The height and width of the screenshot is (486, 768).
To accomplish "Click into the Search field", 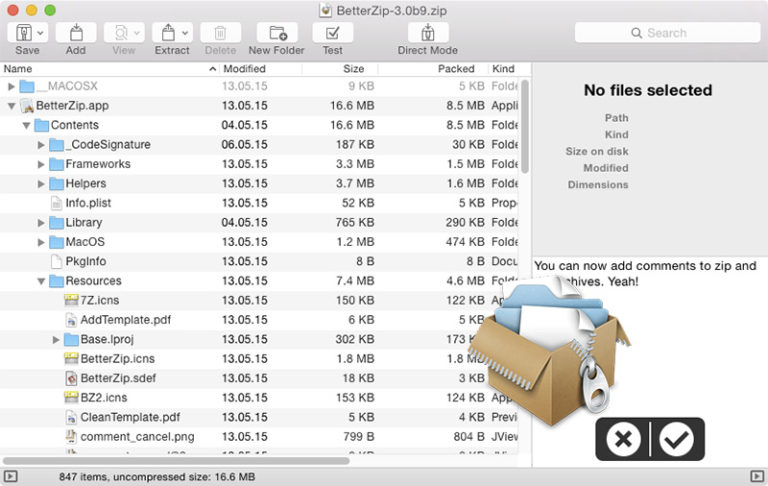I will coord(665,33).
